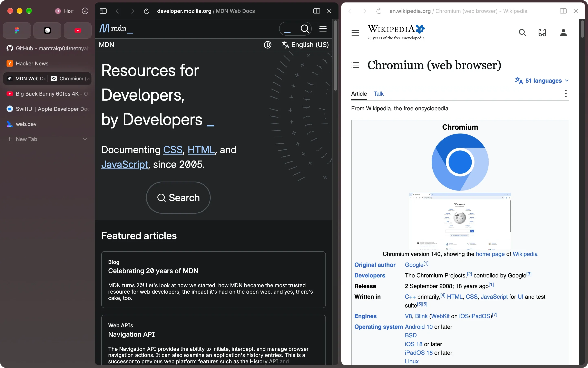Open the pinned YouTube tab
Image resolution: width=588 pixels, height=368 pixels.
coord(78,30)
